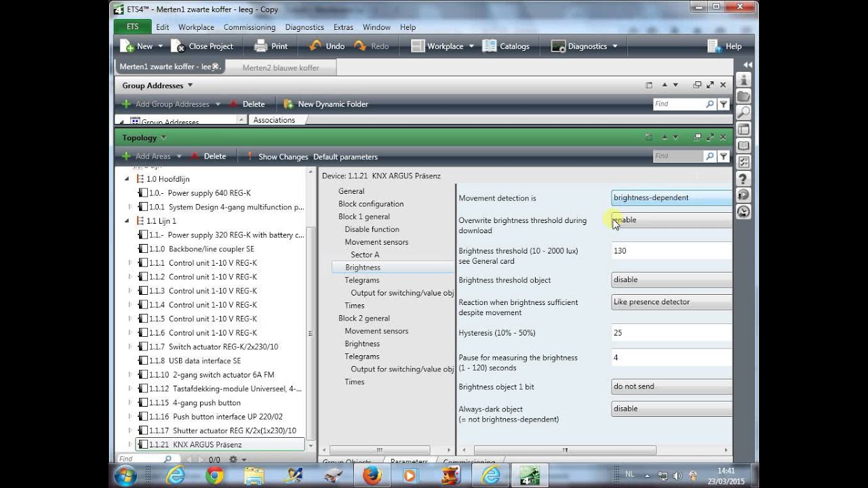Screen dimensions: 868x488
Task: Click the Close Project toolbar button
Action: [x=202, y=46]
